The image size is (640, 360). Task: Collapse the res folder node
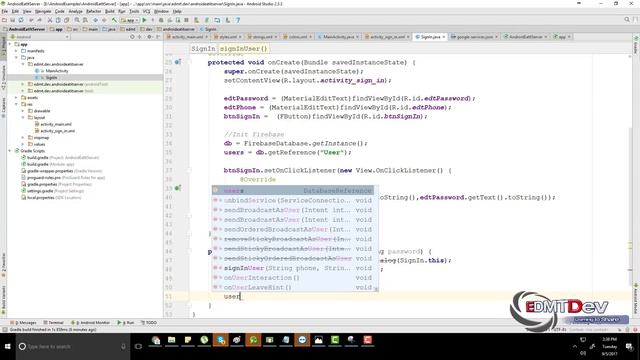click(x=16, y=104)
